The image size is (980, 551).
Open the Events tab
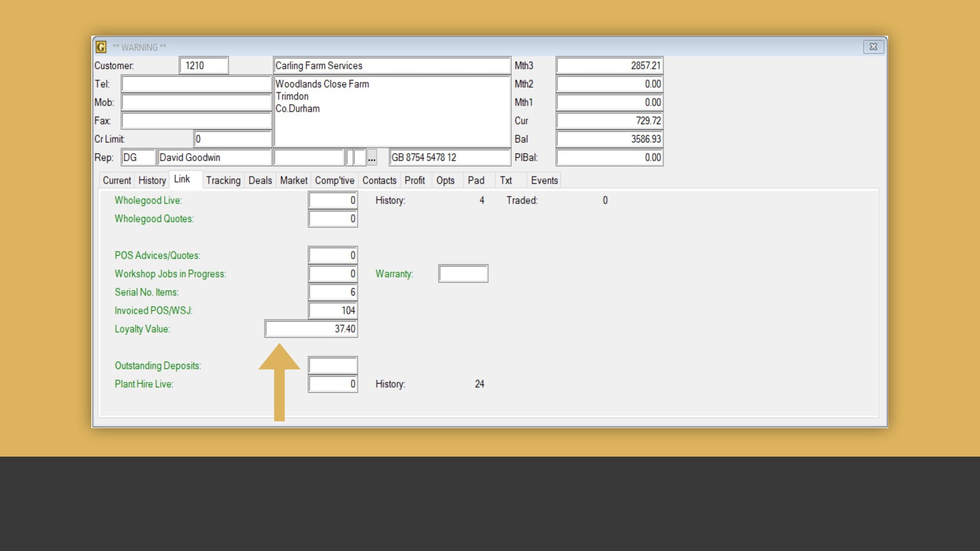(544, 181)
